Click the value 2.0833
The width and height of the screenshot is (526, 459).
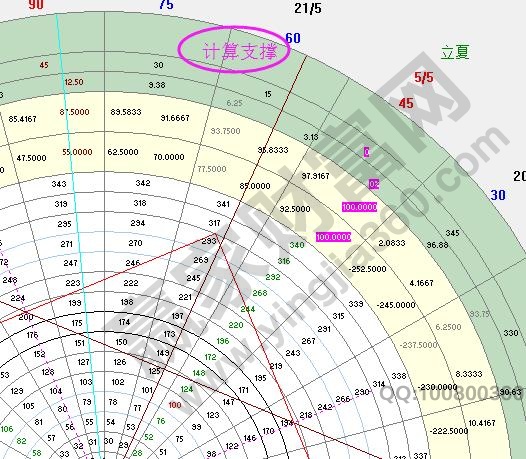coord(392,243)
